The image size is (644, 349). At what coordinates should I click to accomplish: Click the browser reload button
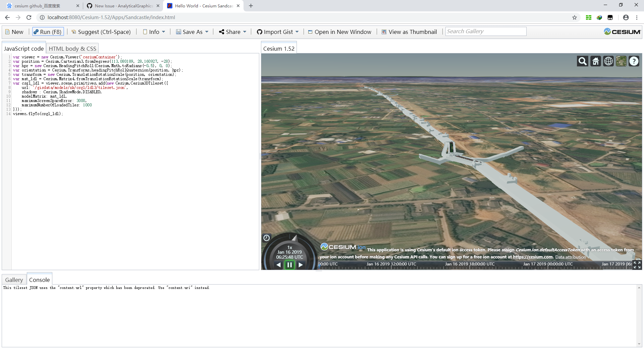click(x=29, y=17)
